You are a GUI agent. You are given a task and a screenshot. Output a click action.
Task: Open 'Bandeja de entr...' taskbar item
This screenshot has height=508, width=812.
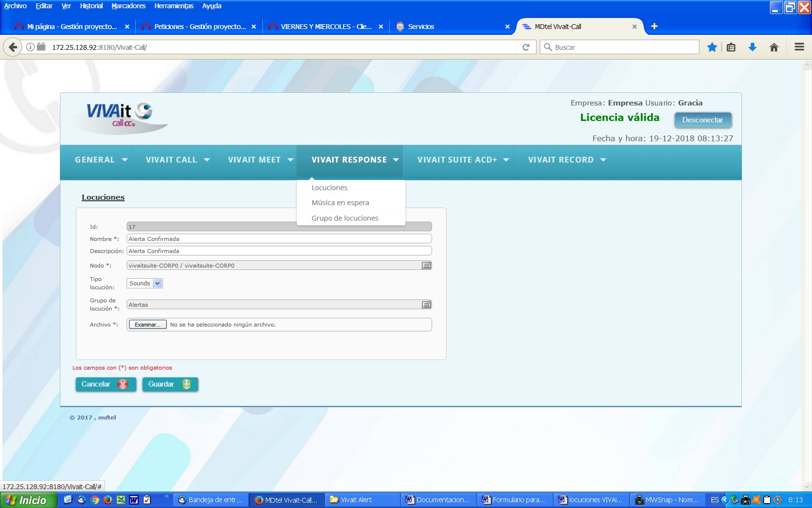tap(211, 500)
